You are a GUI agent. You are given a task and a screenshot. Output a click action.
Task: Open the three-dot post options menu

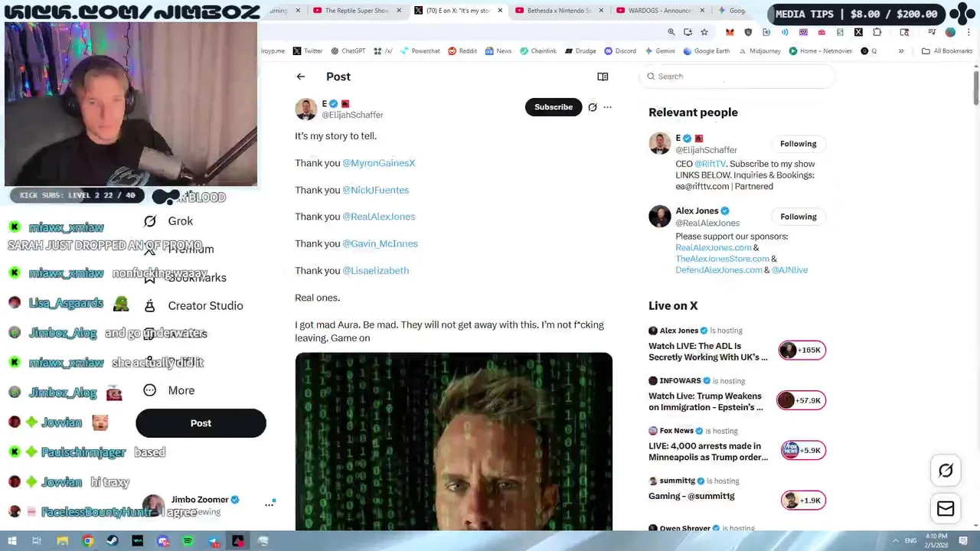pos(608,107)
